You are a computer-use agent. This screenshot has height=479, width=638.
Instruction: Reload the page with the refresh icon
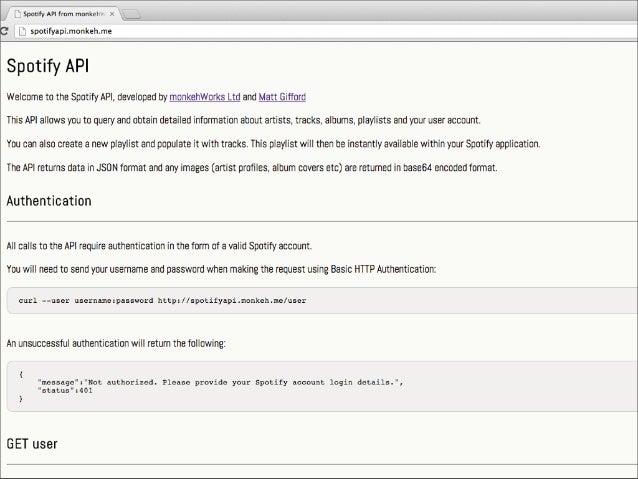click(4, 31)
